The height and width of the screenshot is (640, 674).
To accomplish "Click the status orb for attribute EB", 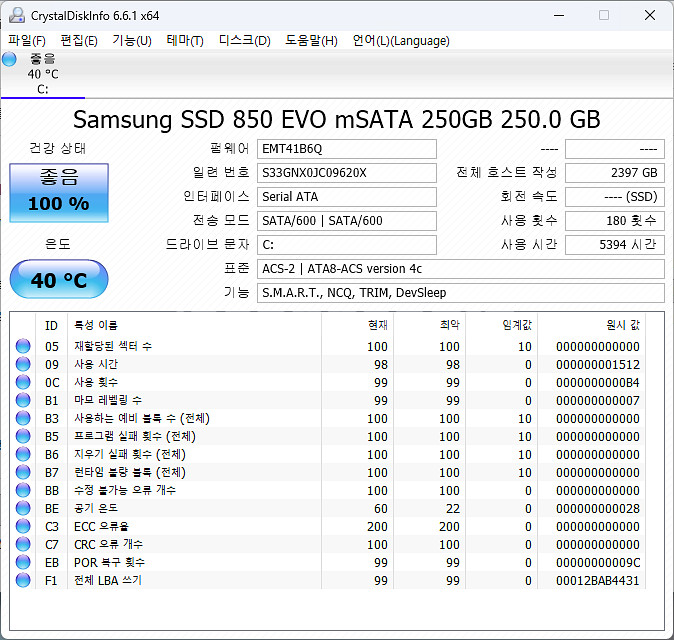I will tap(23, 562).
